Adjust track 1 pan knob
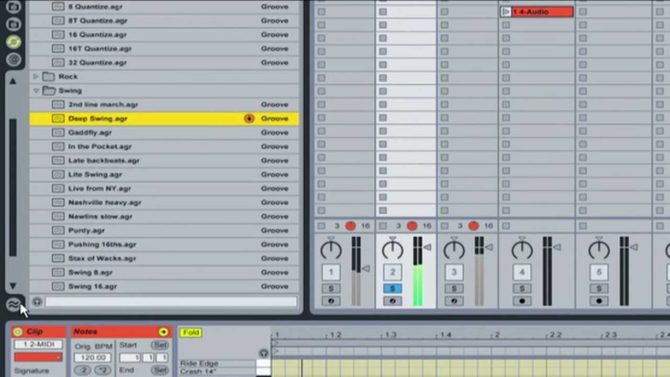This screenshot has height=377, width=670. (331, 250)
